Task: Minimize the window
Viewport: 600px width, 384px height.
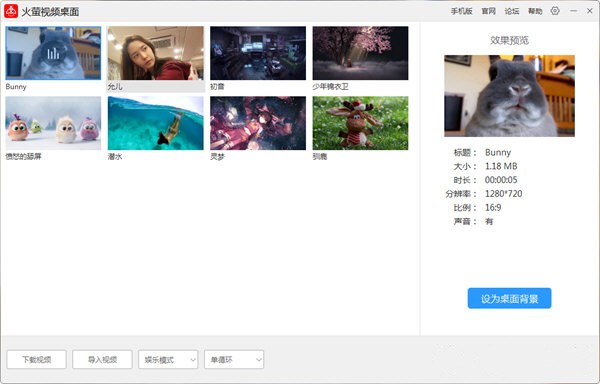Action: [x=573, y=11]
